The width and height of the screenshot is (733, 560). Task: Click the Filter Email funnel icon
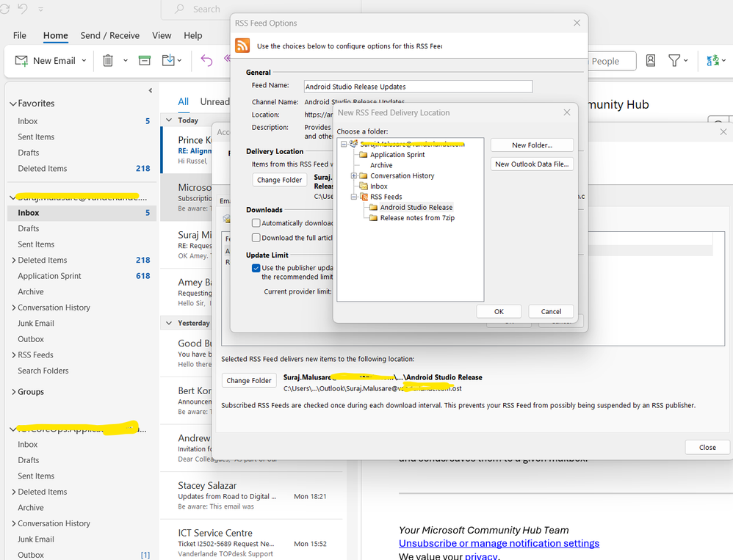click(x=674, y=60)
